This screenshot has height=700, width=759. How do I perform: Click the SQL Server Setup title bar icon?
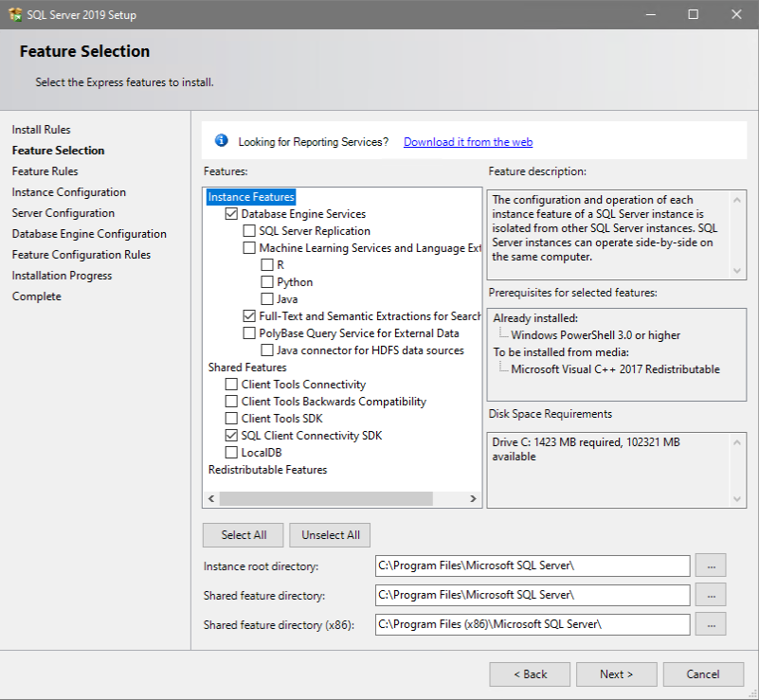pyautogui.click(x=15, y=14)
